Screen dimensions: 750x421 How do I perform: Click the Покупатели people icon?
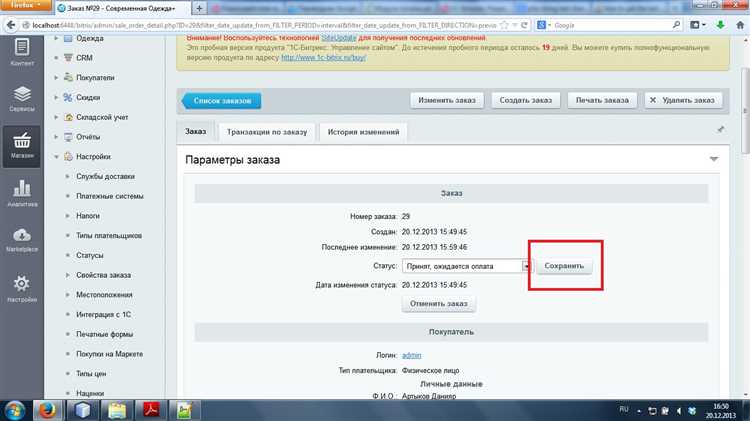click(x=68, y=77)
